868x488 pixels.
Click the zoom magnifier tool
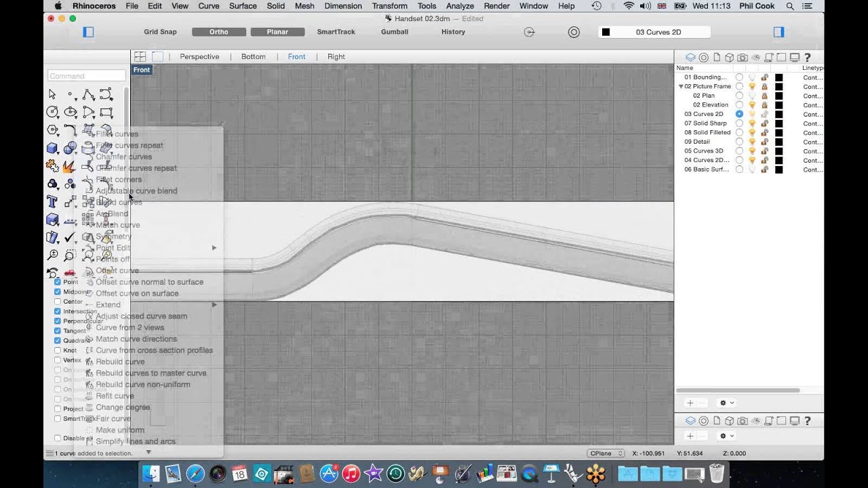(52, 255)
